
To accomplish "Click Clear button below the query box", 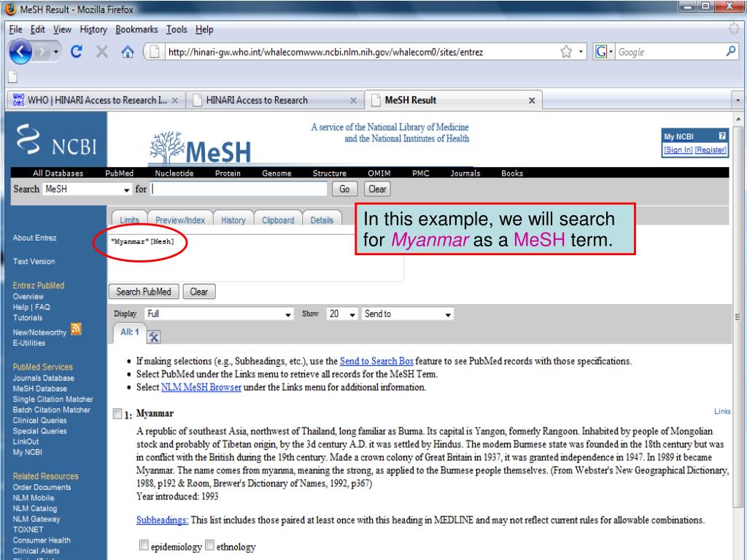I will (199, 292).
